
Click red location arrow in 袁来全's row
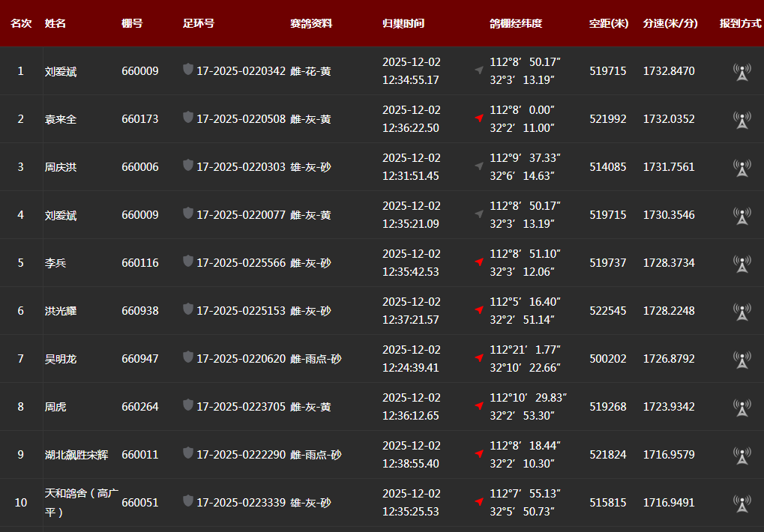[478, 118]
